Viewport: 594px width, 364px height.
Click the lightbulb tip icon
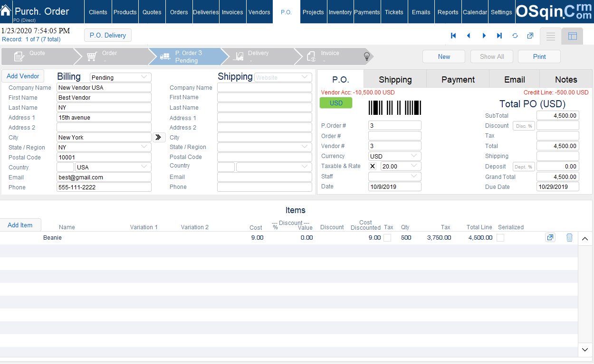[x=367, y=56]
